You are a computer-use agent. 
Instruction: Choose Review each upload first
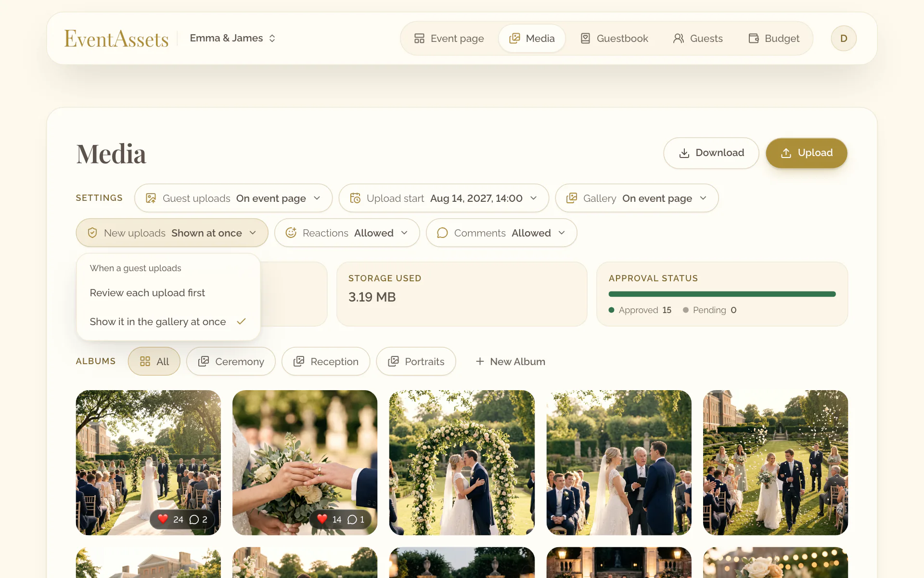tap(168, 293)
